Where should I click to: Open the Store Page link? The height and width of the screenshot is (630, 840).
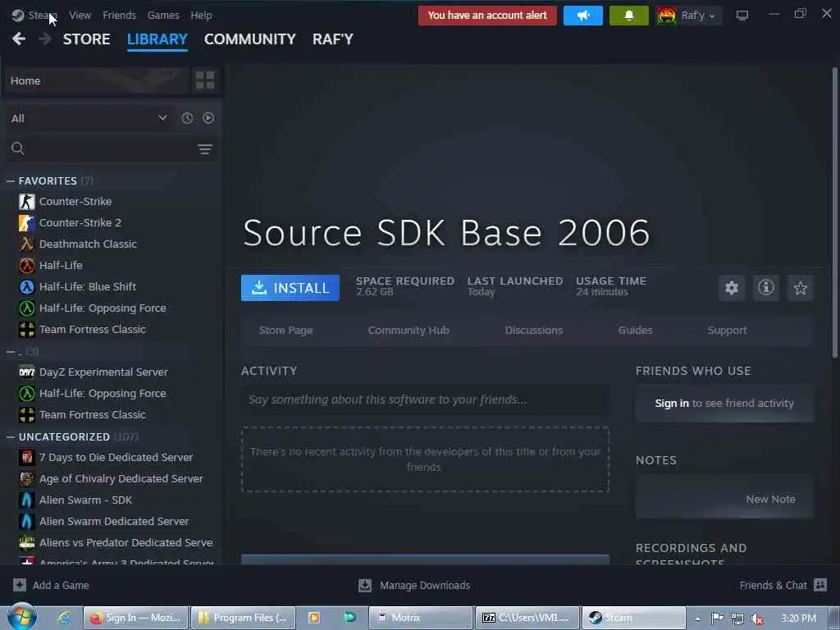pyautogui.click(x=286, y=330)
